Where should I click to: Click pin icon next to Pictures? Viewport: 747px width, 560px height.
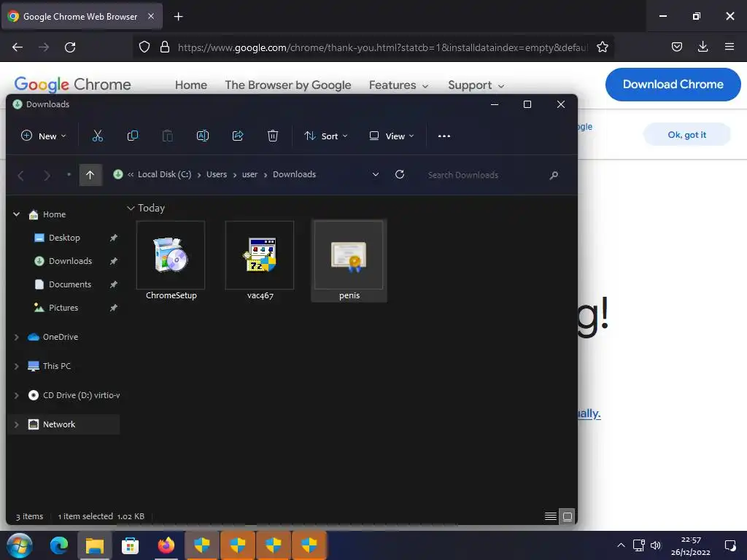click(113, 308)
